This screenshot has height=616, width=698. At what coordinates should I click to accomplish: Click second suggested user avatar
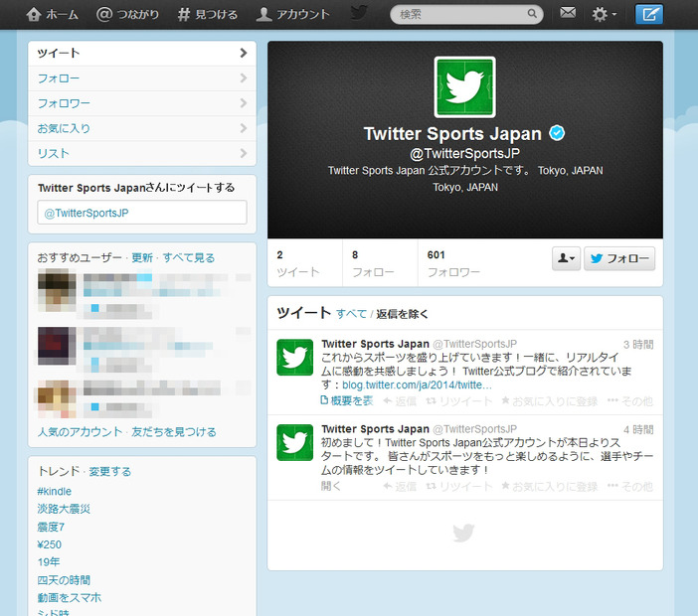pyautogui.click(x=57, y=346)
